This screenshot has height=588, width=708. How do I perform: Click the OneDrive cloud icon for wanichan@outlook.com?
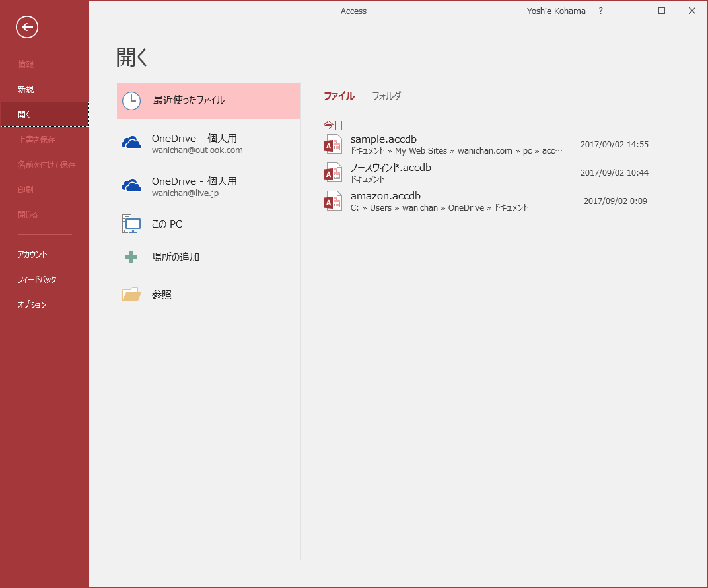(131, 143)
